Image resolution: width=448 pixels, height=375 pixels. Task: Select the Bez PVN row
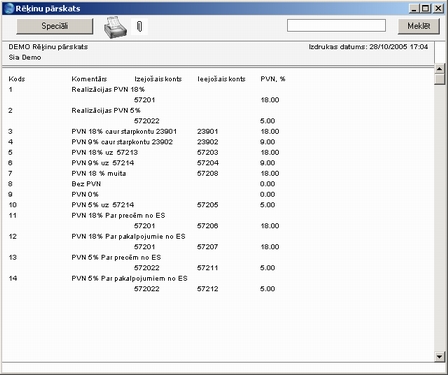coord(86,184)
